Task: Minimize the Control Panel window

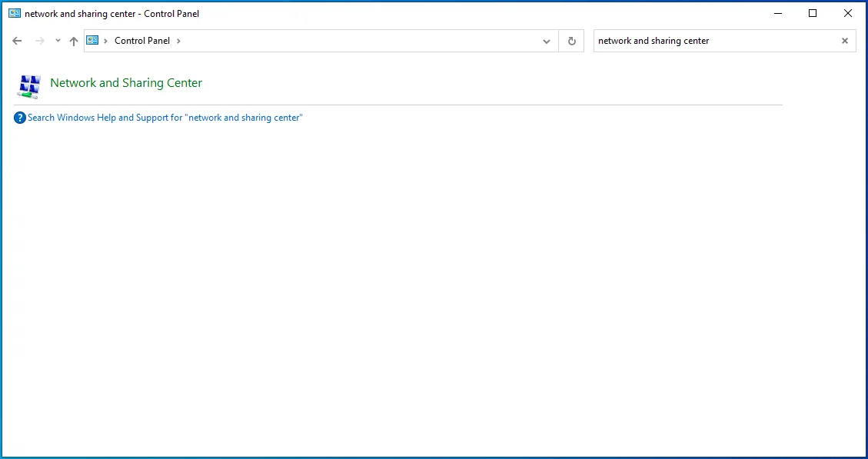Action: click(778, 13)
